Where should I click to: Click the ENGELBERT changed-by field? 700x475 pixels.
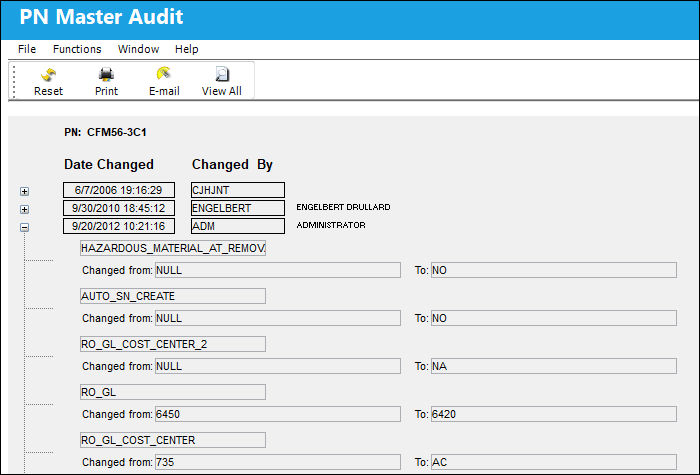238,208
